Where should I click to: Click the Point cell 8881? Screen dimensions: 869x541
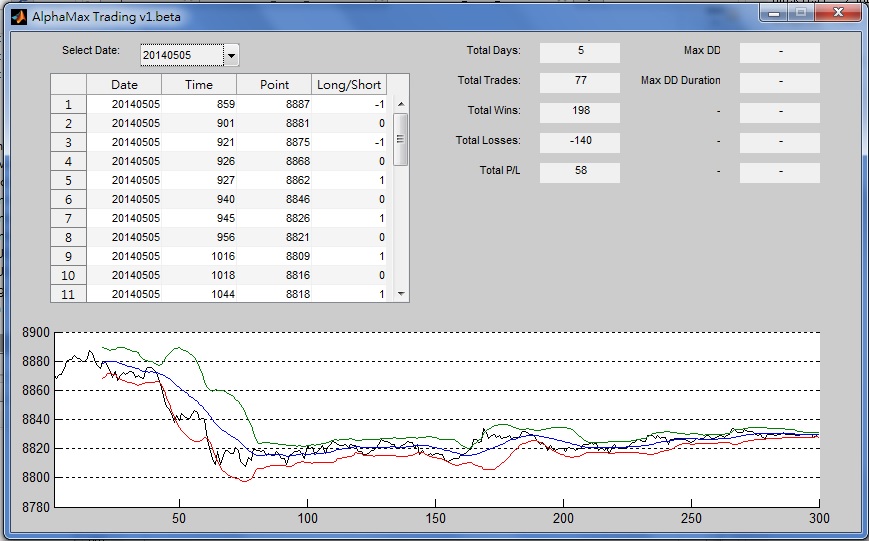(274, 123)
